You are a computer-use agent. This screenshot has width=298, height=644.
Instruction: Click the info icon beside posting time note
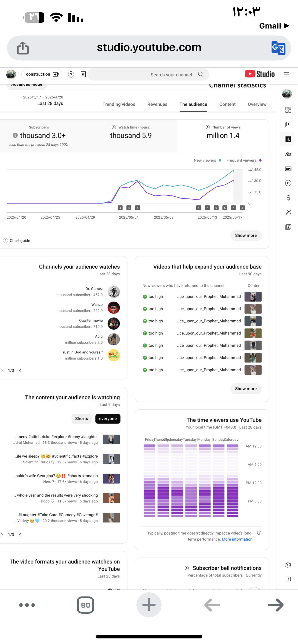click(x=259, y=533)
